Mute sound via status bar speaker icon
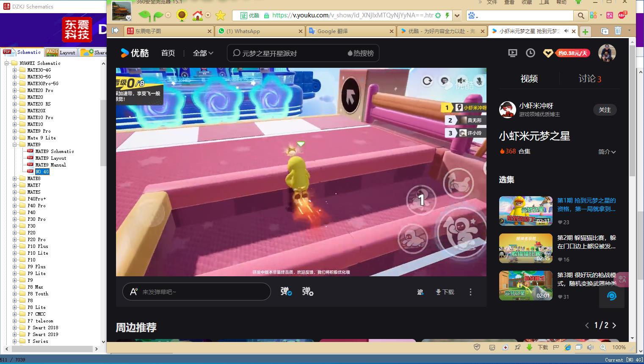 pos(590,347)
